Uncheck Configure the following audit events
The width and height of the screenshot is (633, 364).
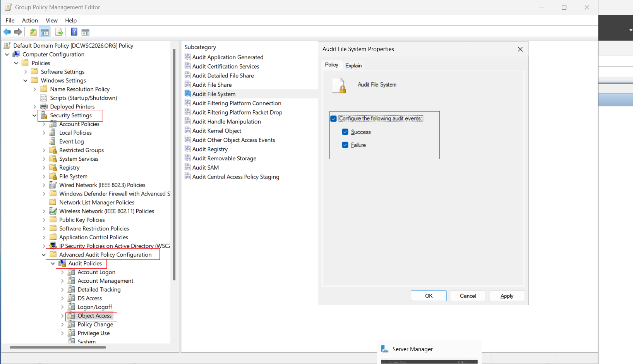[x=333, y=118]
